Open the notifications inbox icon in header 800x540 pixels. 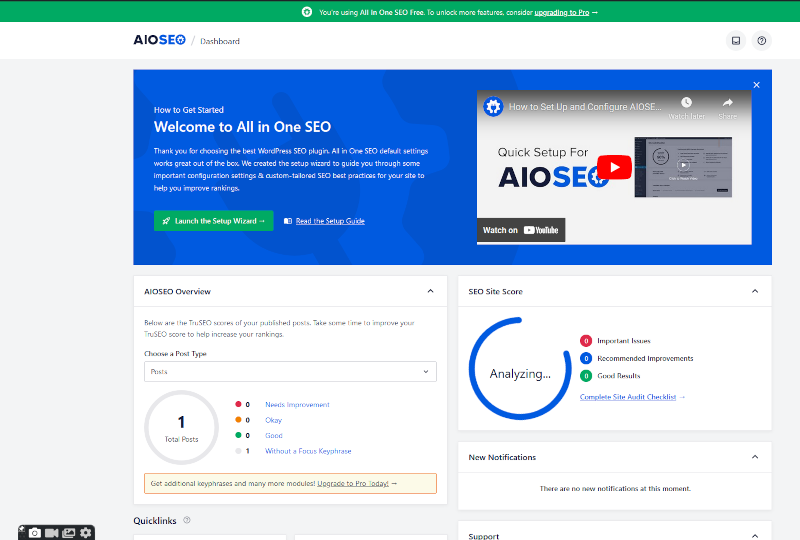736,41
